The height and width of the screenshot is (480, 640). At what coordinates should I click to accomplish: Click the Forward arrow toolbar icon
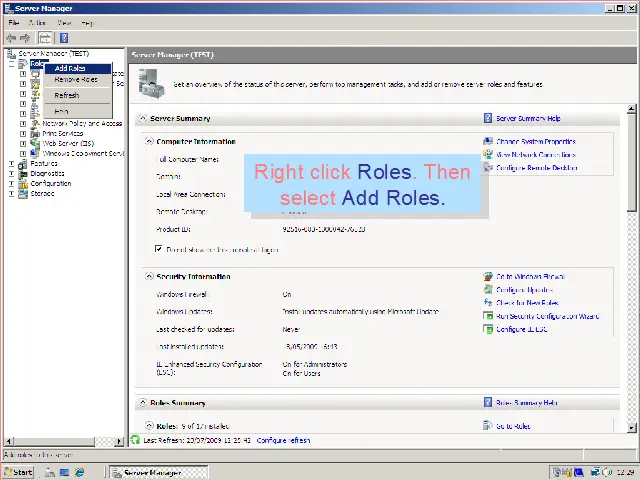(x=25, y=38)
